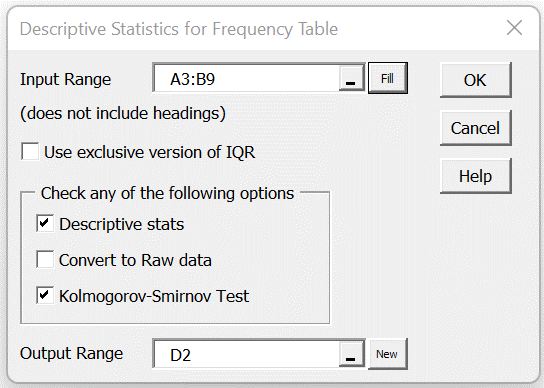Image resolution: width=544 pixels, height=388 pixels.
Task: Click the does not include headings note
Action: pos(123,113)
